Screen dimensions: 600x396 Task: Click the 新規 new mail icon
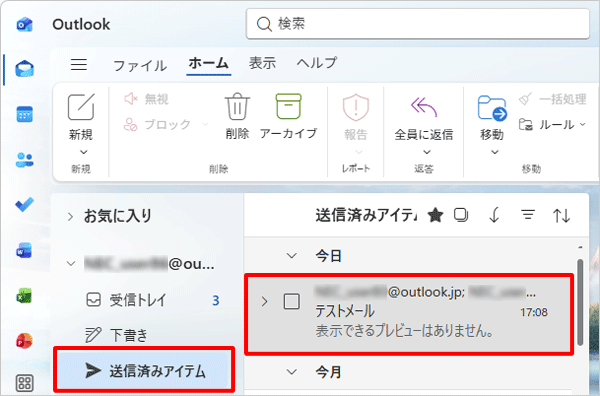click(x=81, y=107)
